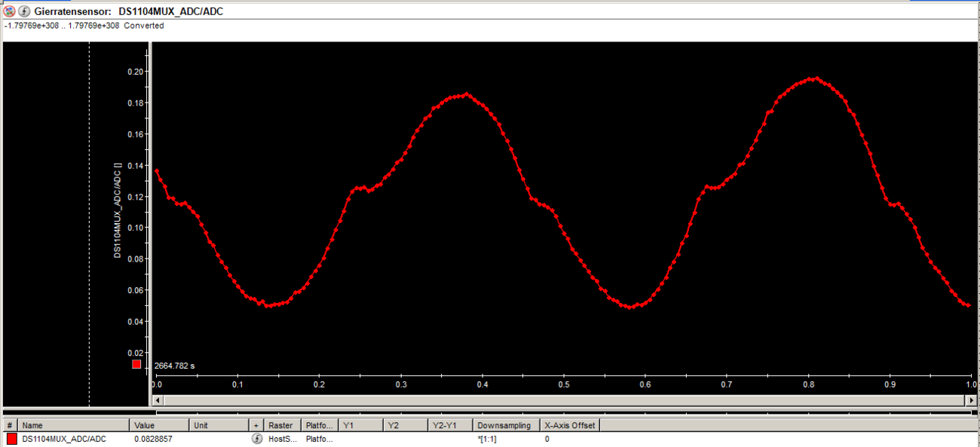
Task: Click the connection status icon in title bar
Action: [x=9, y=11]
